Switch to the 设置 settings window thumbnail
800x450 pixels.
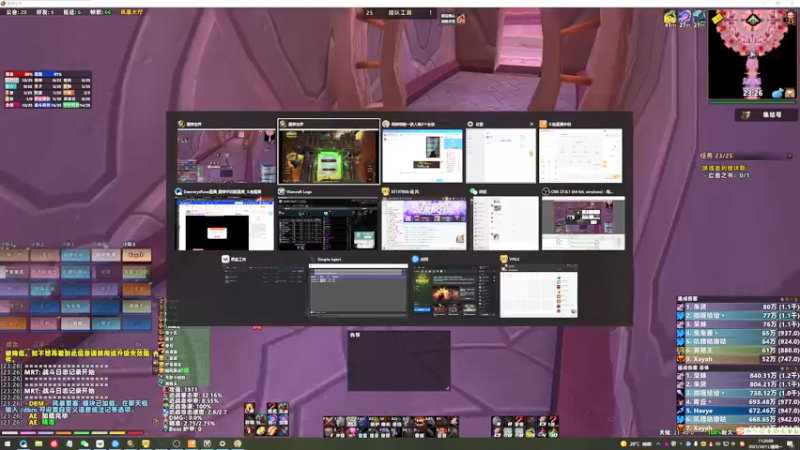click(501, 156)
